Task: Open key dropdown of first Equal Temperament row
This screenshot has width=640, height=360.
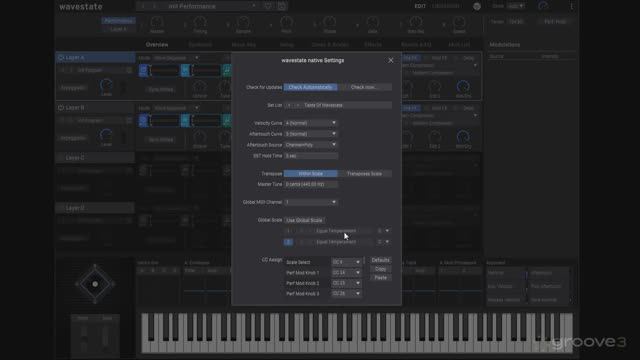Action: [383, 231]
